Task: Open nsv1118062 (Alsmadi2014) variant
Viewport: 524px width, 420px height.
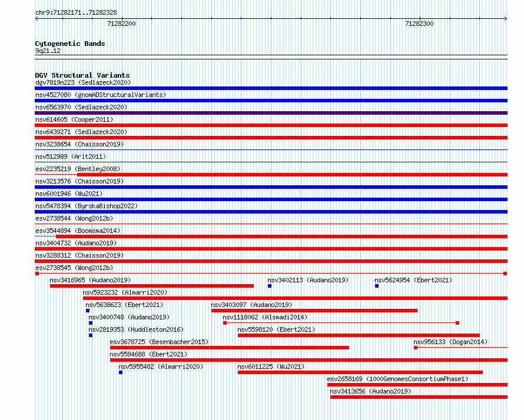Action: click(x=265, y=317)
